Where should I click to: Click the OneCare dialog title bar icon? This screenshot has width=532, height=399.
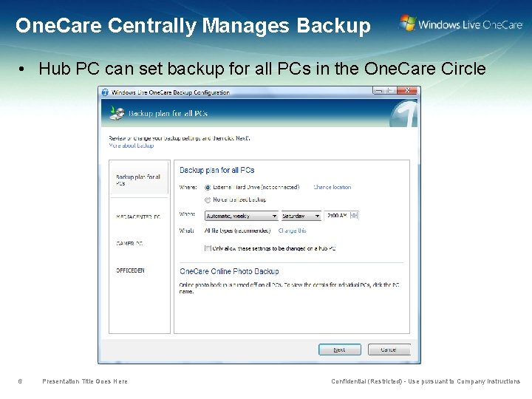click(105, 92)
